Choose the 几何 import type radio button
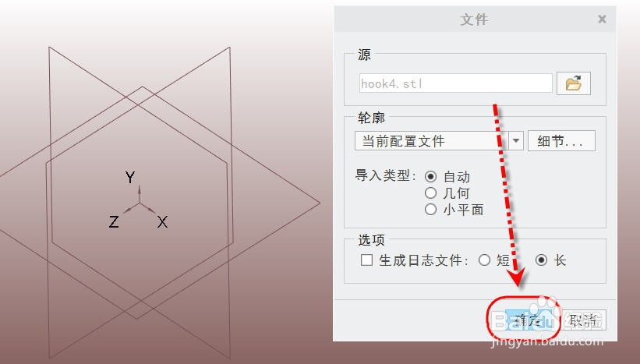640x364 pixels. [430, 193]
